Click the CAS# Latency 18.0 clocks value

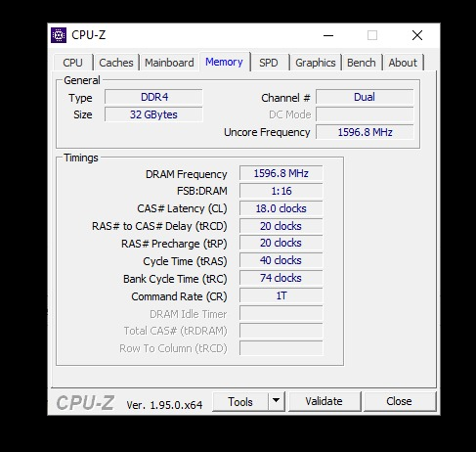281,208
